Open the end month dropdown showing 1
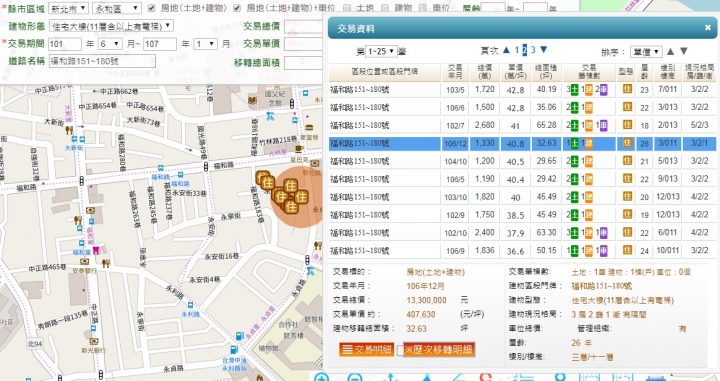720x381 pixels. tap(205, 44)
